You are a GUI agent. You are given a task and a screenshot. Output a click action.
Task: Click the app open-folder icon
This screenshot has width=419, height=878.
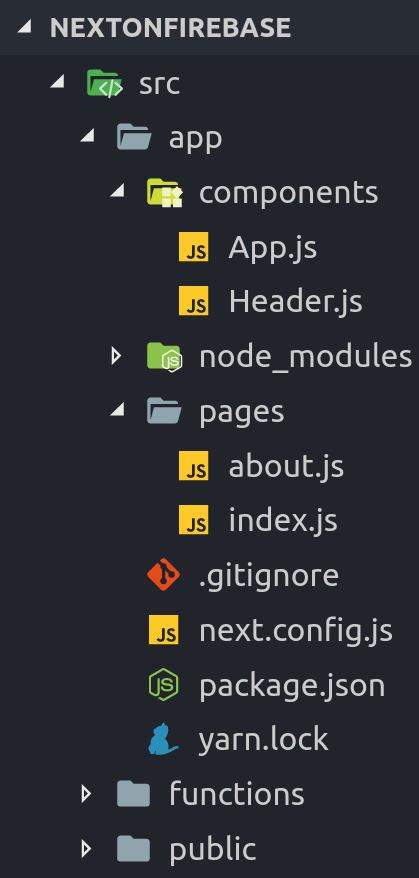[x=134, y=137]
